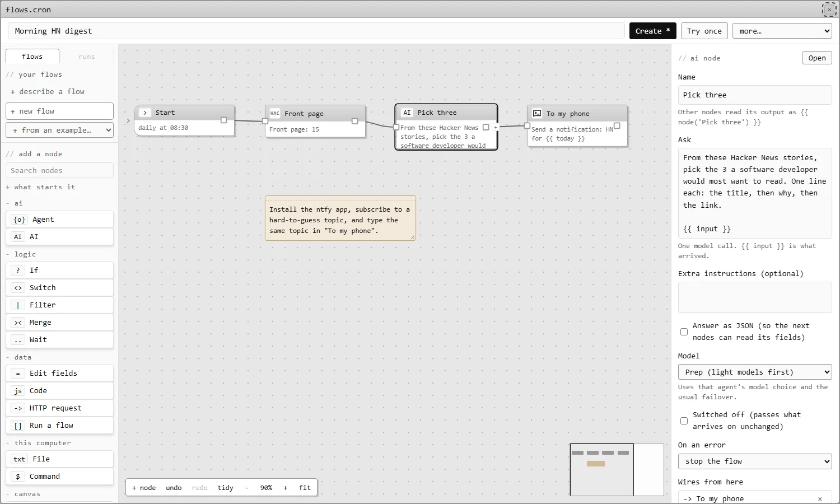This screenshot has height=504, width=840.
Task: Add an HTTP request node
Action: click(59, 408)
